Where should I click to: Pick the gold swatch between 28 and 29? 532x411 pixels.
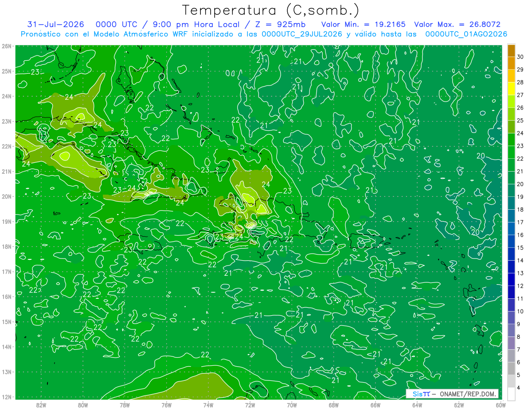coord(511,76)
